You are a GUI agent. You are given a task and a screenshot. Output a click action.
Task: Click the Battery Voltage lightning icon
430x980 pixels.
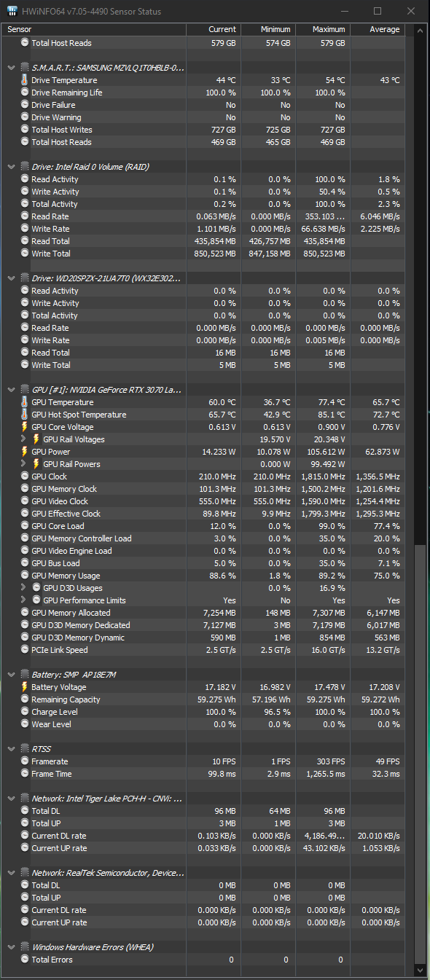tap(25, 687)
